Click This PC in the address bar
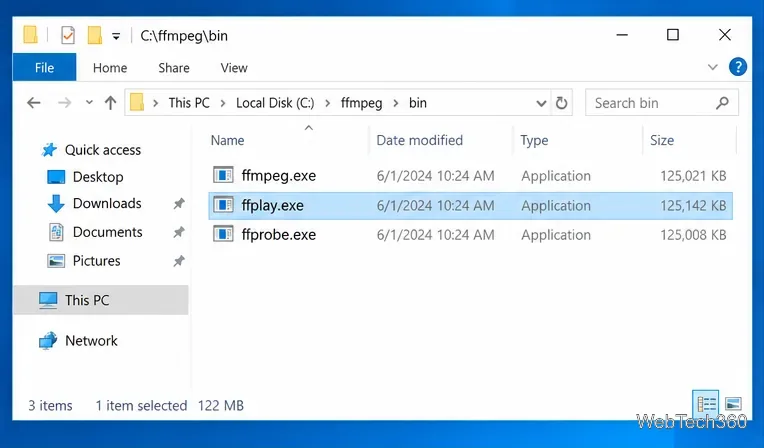Image resolution: width=764 pixels, height=448 pixels. pos(189,103)
